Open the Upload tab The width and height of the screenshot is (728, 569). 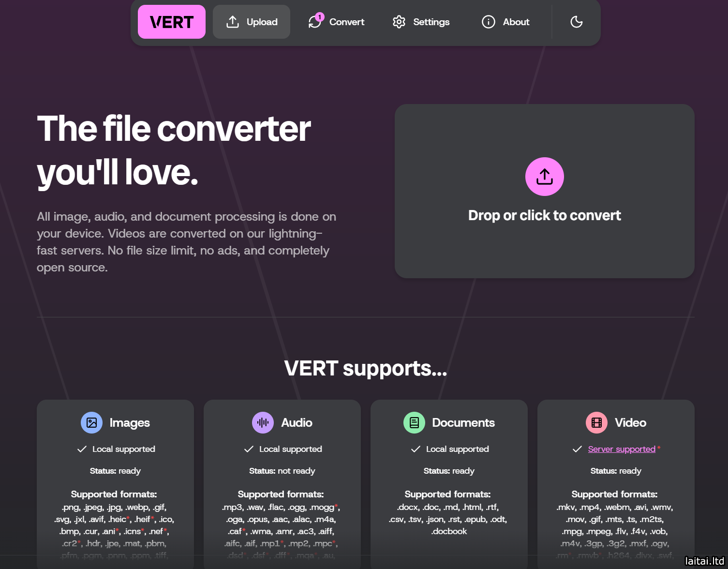point(252,22)
